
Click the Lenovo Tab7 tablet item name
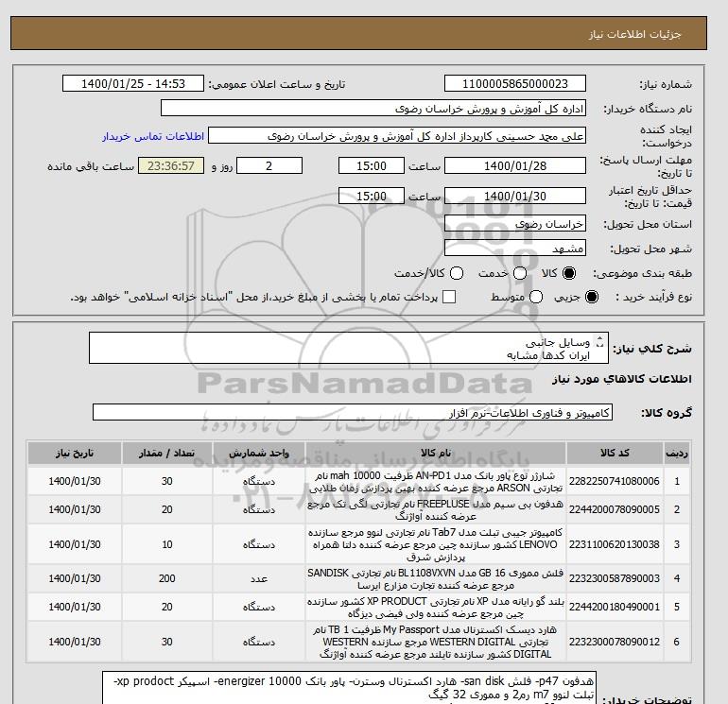pos(436,544)
